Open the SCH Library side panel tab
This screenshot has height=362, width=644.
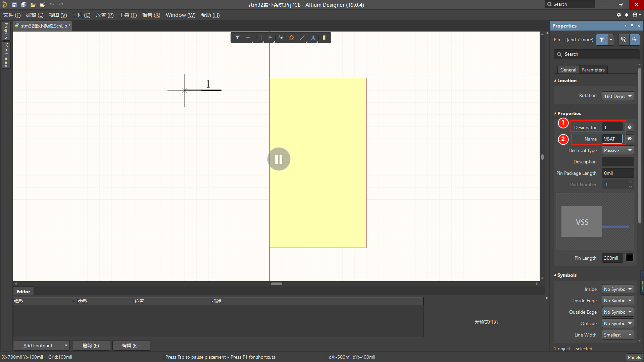pyautogui.click(x=6, y=55)
